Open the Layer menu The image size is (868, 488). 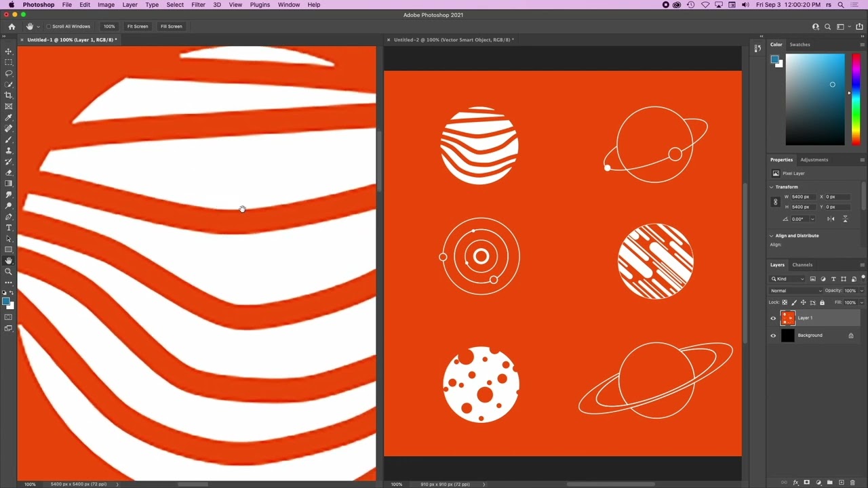coord(130,5)
